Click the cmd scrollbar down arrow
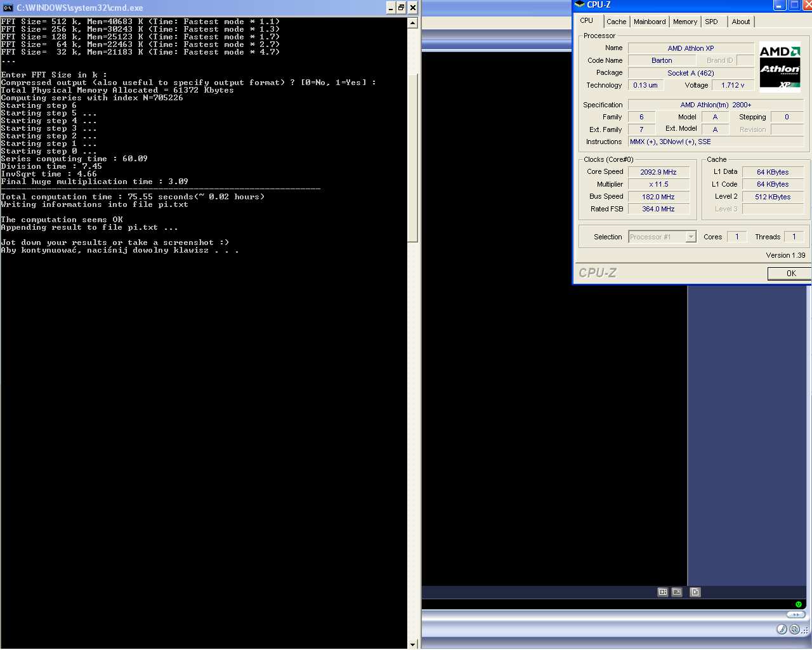812x650 pixels. click(x=412, y=644)
